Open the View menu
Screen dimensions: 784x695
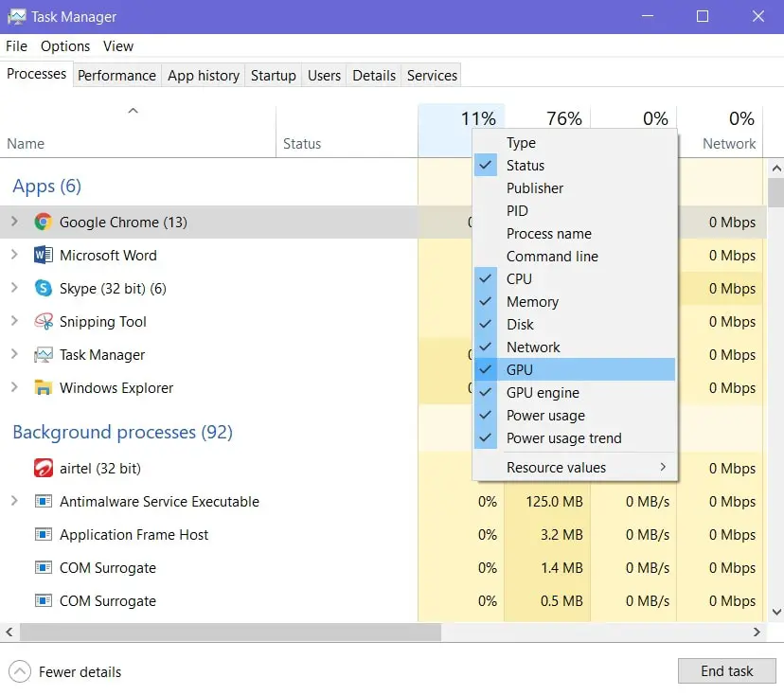(118, 46)
